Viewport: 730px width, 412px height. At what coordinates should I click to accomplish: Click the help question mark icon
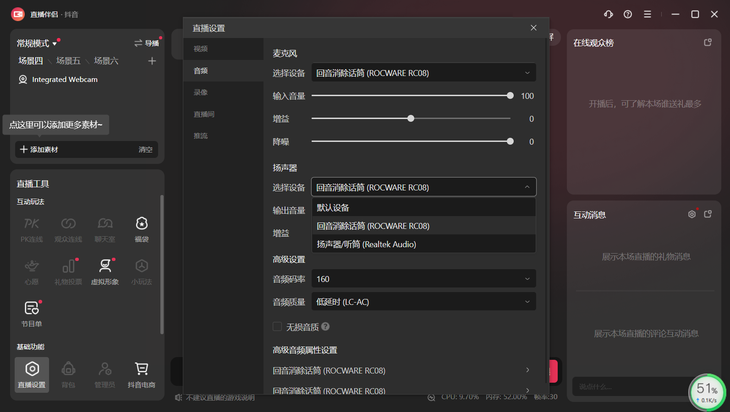628,14
